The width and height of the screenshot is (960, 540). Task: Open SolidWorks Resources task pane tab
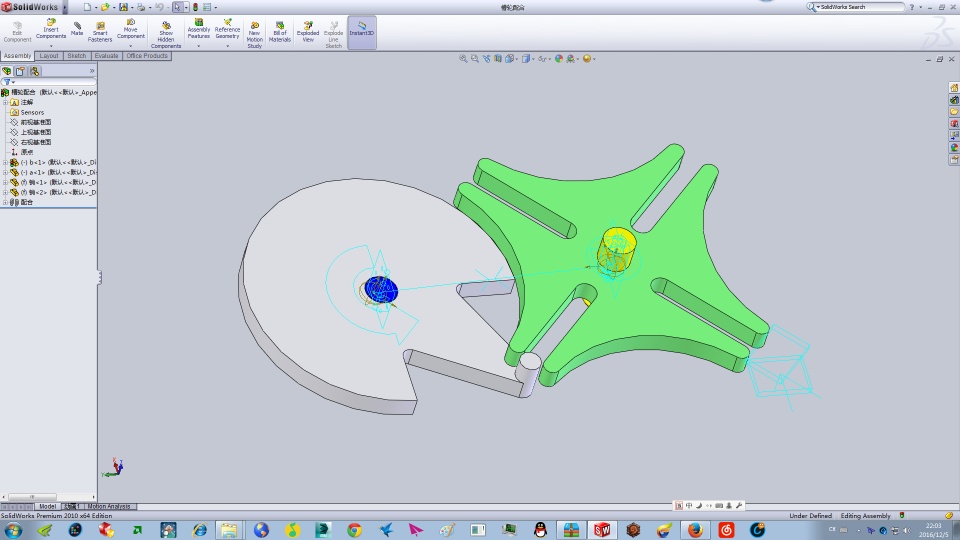click(954, 88)
